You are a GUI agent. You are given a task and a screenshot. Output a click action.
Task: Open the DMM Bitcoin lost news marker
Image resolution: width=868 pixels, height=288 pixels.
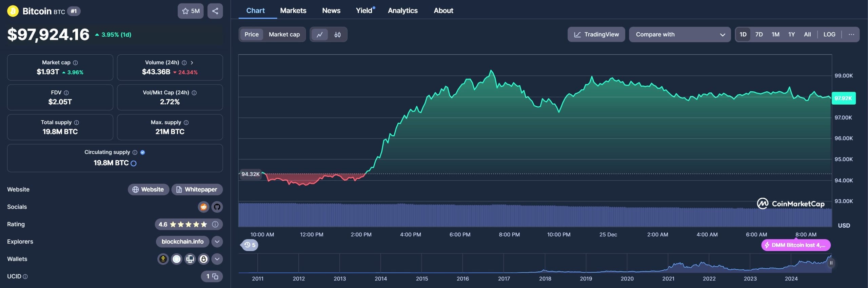point(796,245)
